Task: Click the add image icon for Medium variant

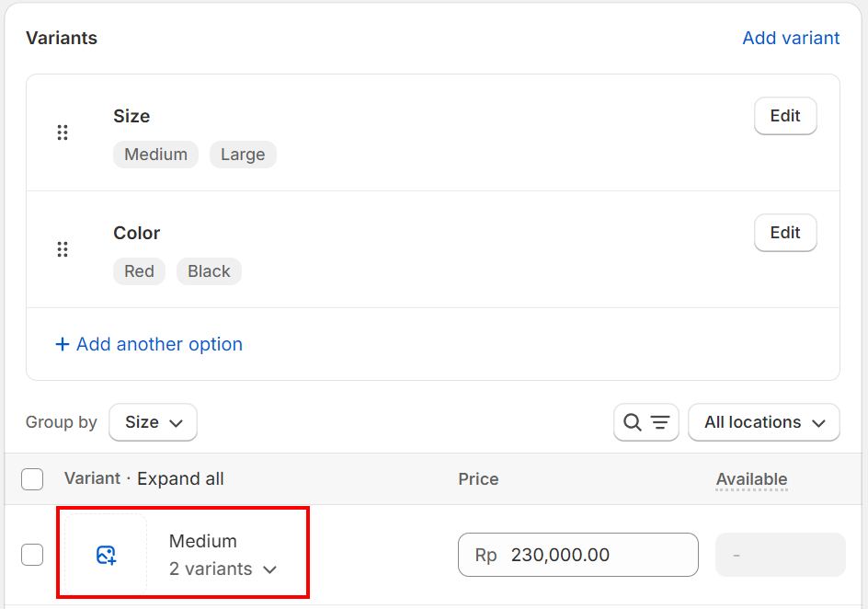Action: click(106, 555)
